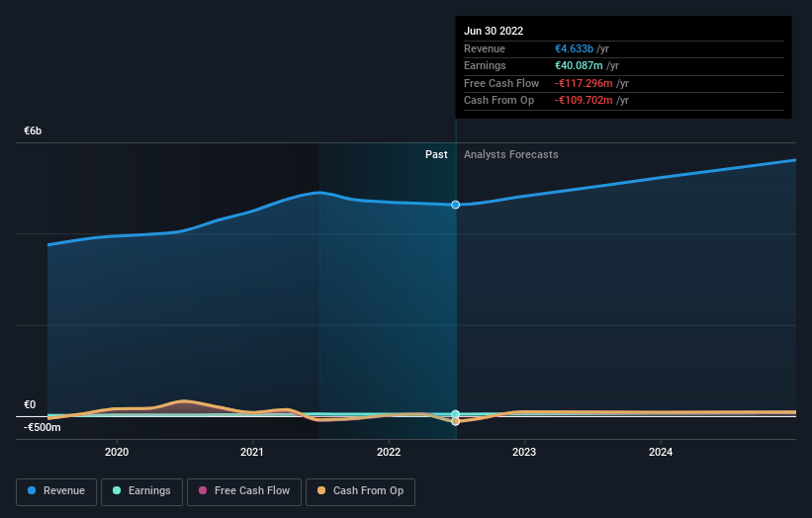This screenshot has width=812, height=518.
Task: Click the €40.087m earnings value
Action: click(579, 65)
